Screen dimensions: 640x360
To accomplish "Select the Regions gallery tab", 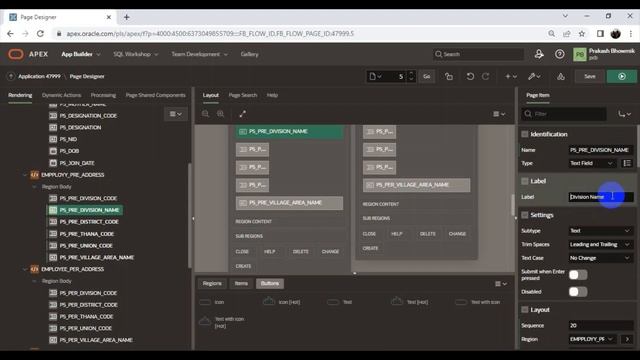I will [x=212, y=284].
